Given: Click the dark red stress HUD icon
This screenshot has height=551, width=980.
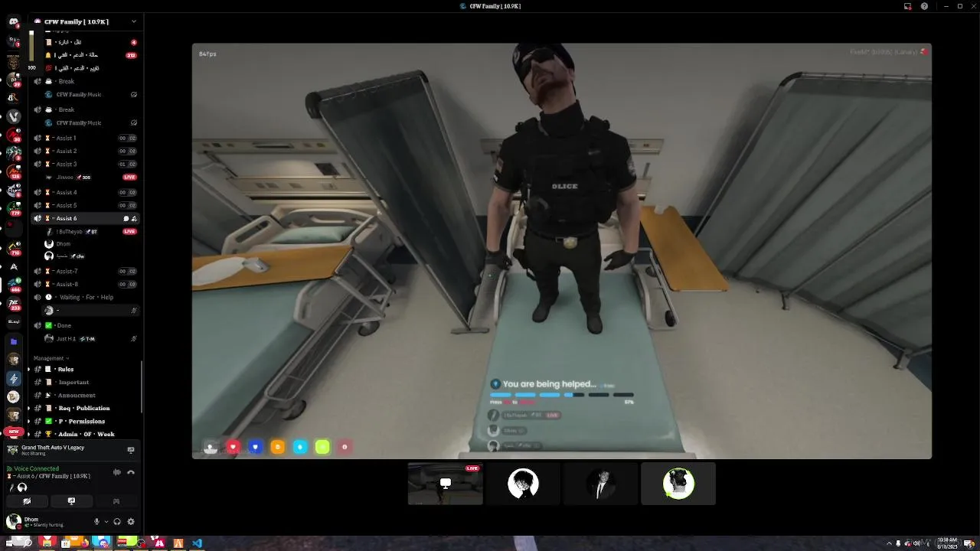Looking at the screenshot, I should tap(345, 447).
